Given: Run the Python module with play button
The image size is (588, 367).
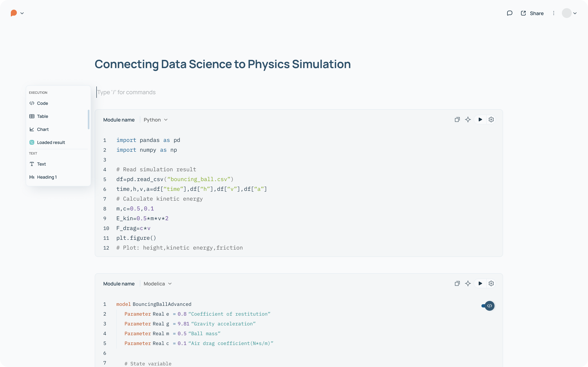Looking at the screenshot, I should pyautogui.click(x=480, y=119).
